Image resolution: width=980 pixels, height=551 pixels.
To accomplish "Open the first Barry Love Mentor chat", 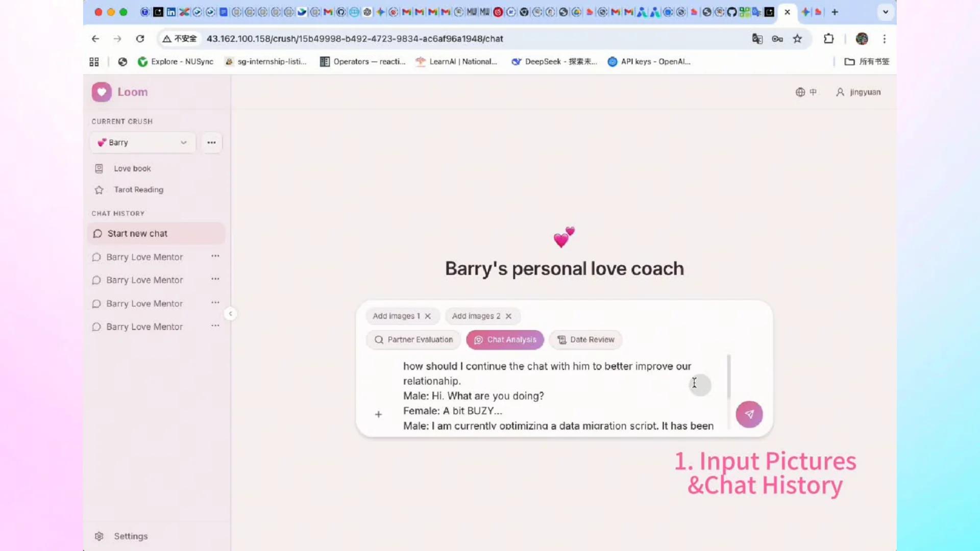I will (x=144, y=257).
